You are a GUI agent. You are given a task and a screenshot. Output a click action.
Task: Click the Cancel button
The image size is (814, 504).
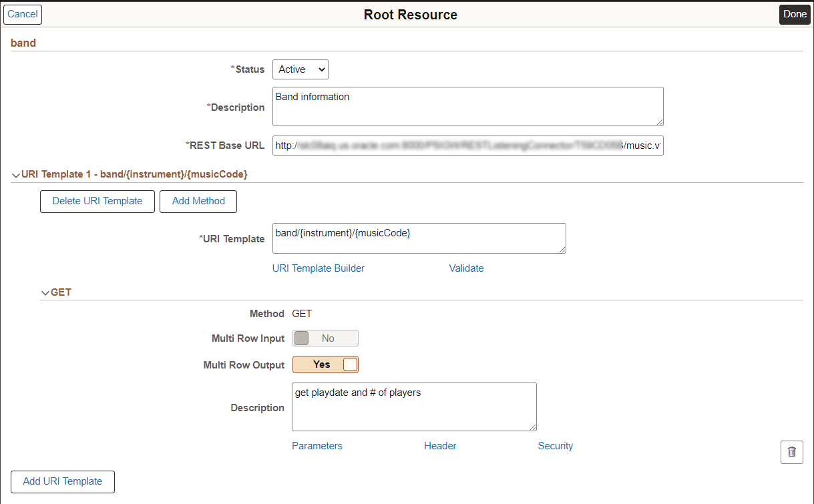(22, 14)
